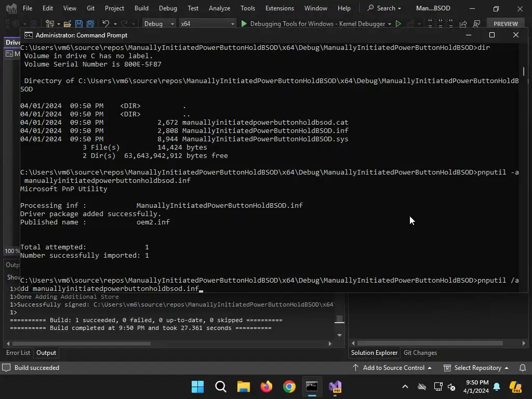Click the Output pane scroll-down arrow
532x399 pixels.
[339, 335]
